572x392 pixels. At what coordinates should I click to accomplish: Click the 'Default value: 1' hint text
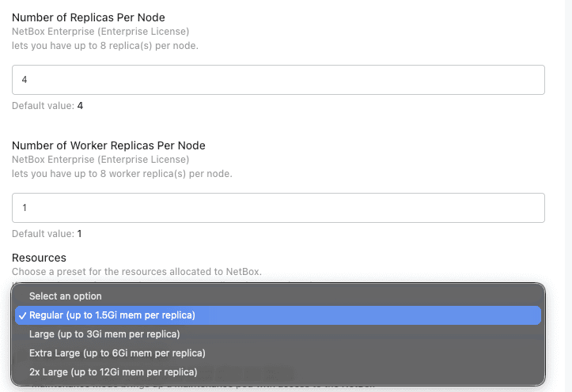(47, 233)
